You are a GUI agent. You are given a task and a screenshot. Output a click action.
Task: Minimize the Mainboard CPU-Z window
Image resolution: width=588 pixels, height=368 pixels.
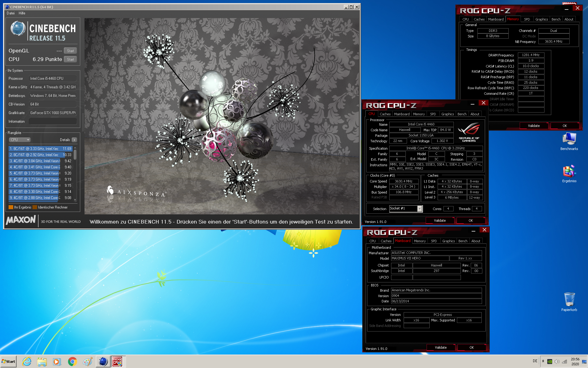[x=473, y=231]
